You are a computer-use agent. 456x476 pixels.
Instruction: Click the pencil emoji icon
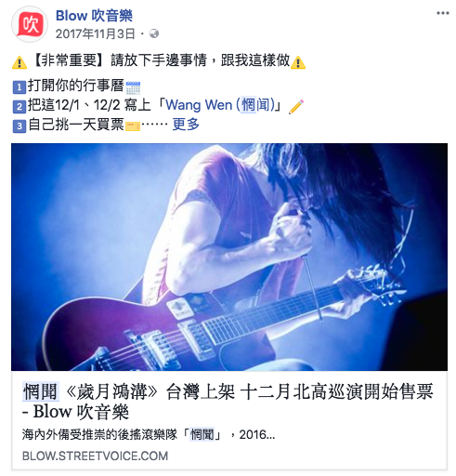[296, 107]
